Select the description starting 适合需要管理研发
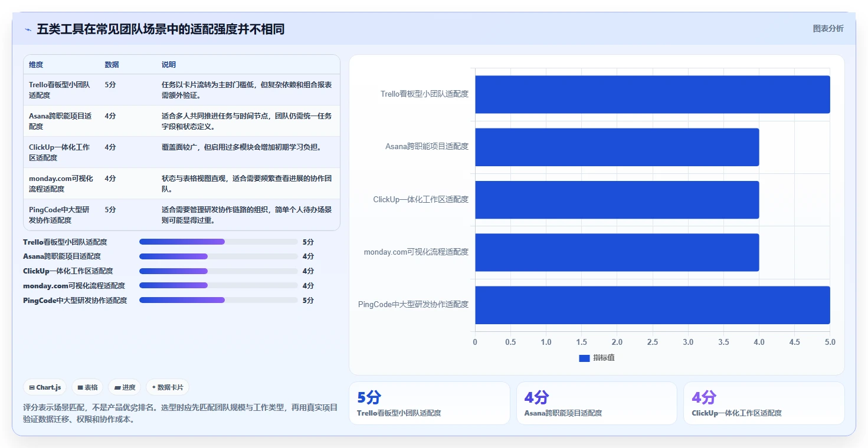868x448 pixels. (247, 215)
